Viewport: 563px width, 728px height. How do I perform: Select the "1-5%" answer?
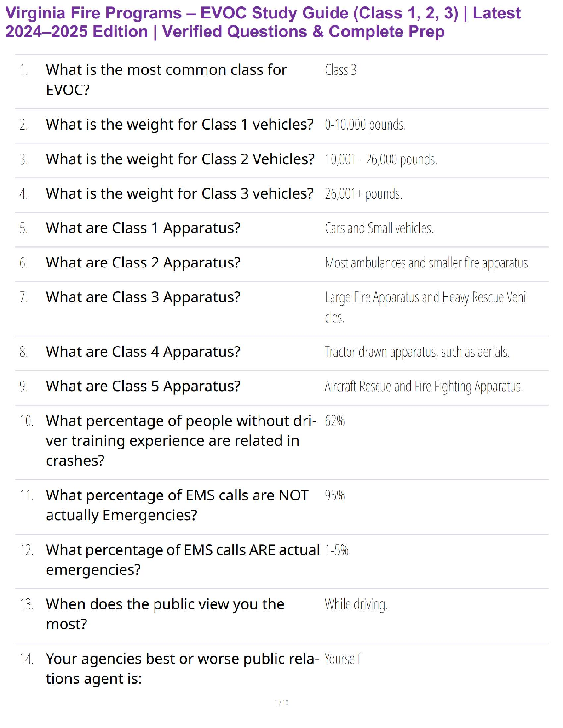tap(336, 550)
